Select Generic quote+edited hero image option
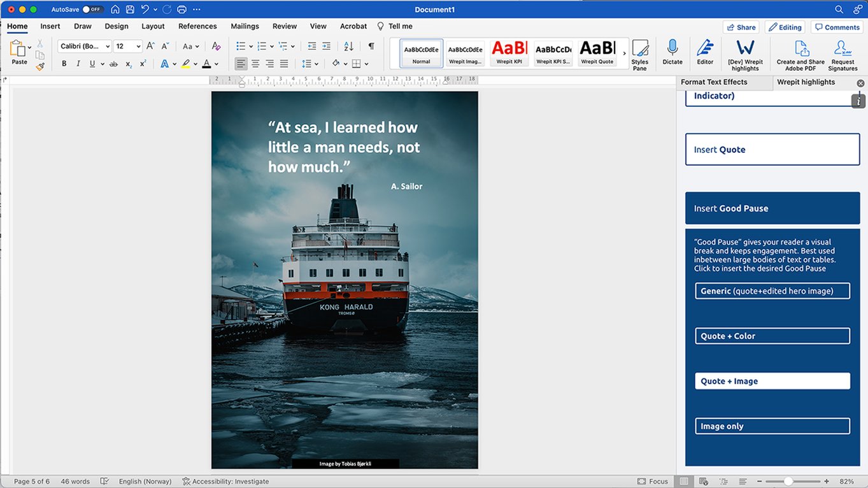 click(772, 291)
